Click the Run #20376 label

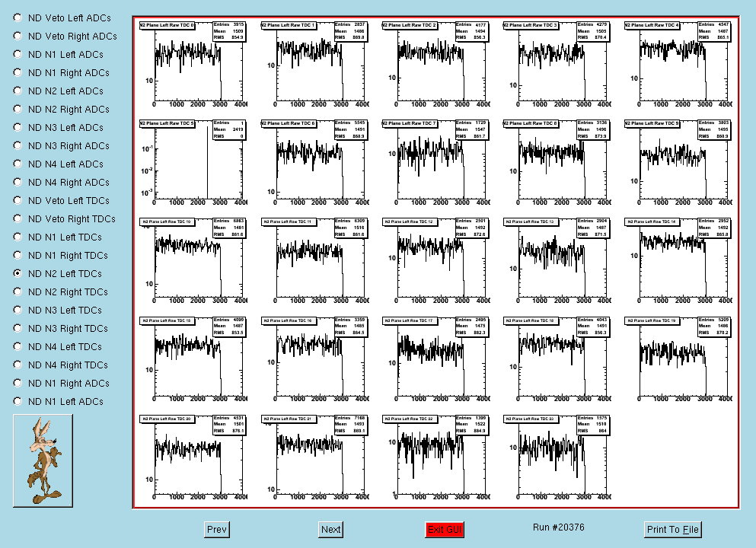(x=558, y=527)
